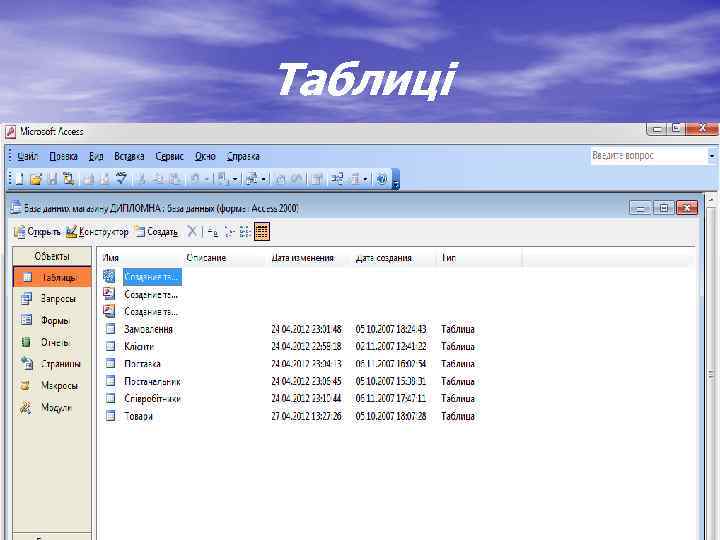Click into 'Введите вопрос' help field
720x540 pixels.
click(x=649, y=156)
